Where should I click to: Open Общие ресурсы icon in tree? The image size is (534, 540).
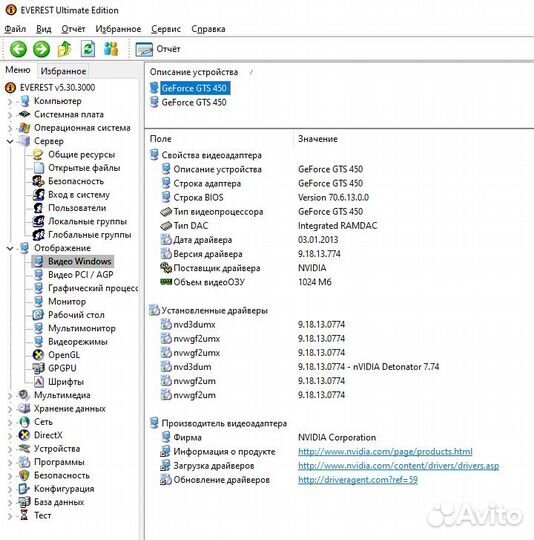click(38, 155)
